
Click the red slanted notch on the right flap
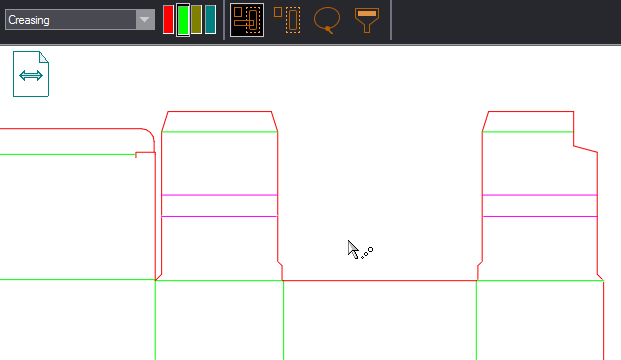[585, 149]
